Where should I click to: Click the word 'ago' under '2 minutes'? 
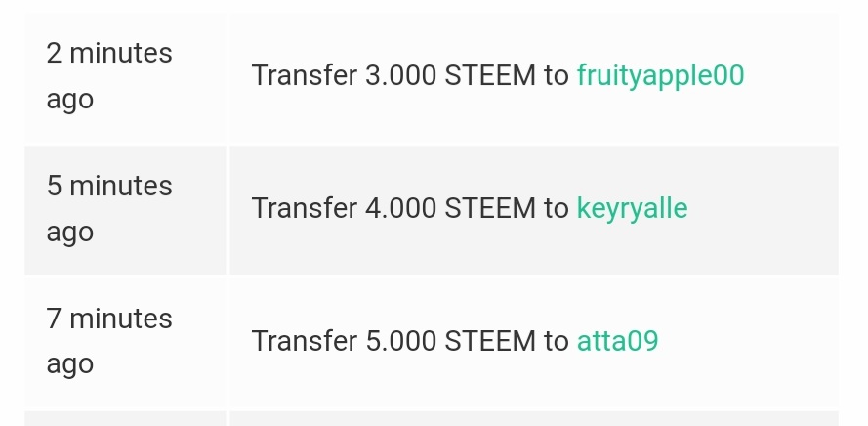70,99
